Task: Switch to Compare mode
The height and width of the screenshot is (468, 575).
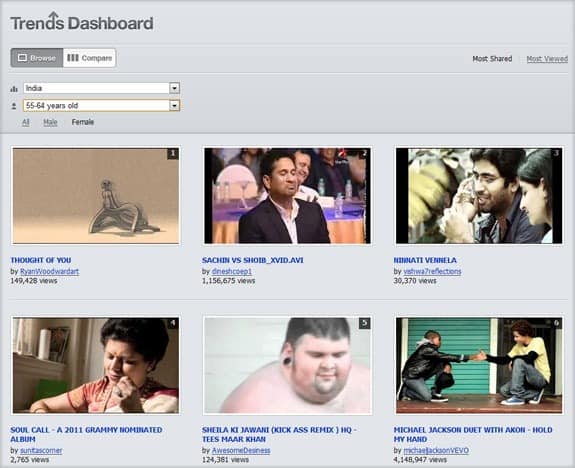Action: coord(89,58)
